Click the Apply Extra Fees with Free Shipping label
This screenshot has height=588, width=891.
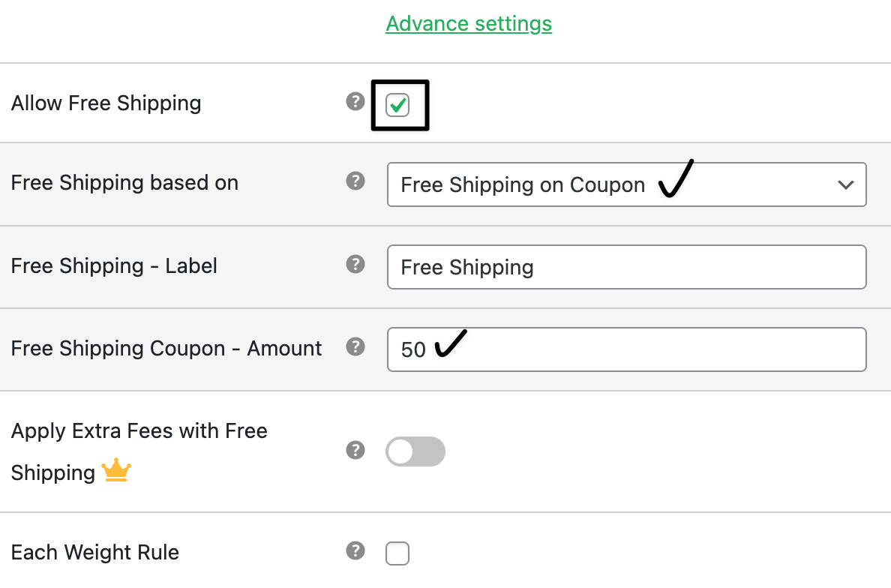click(139, 432)
